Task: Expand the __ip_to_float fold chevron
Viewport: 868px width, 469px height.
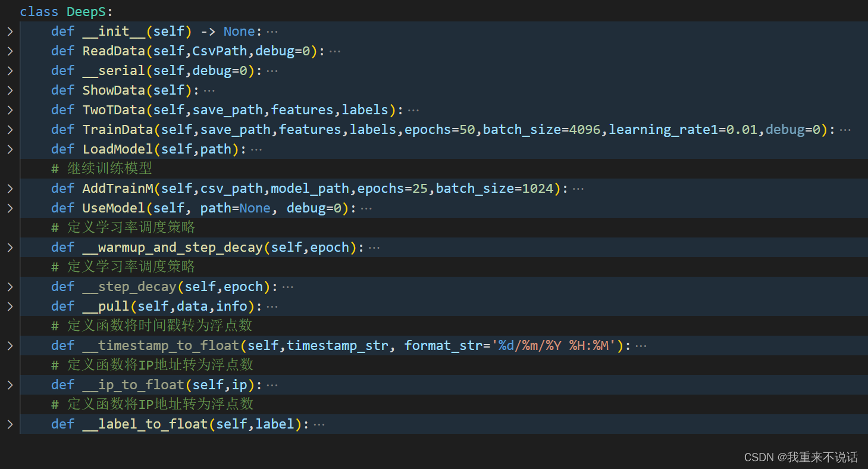Action: tap(10, 385)
